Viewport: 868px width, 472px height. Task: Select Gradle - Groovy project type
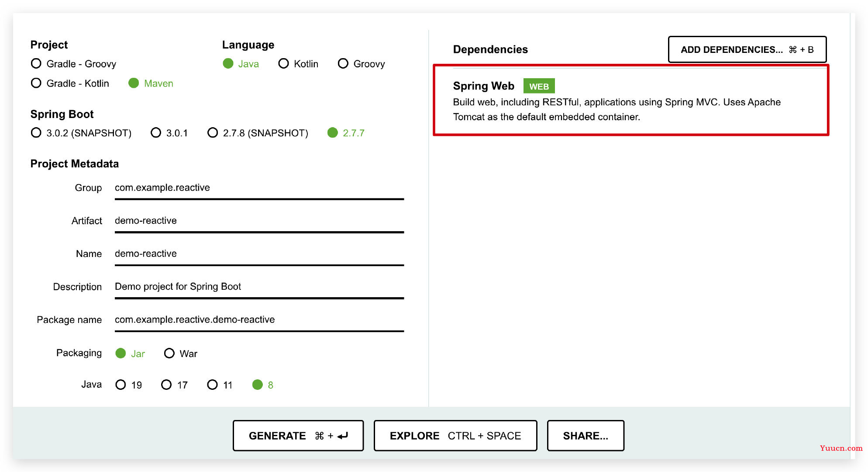73,64
